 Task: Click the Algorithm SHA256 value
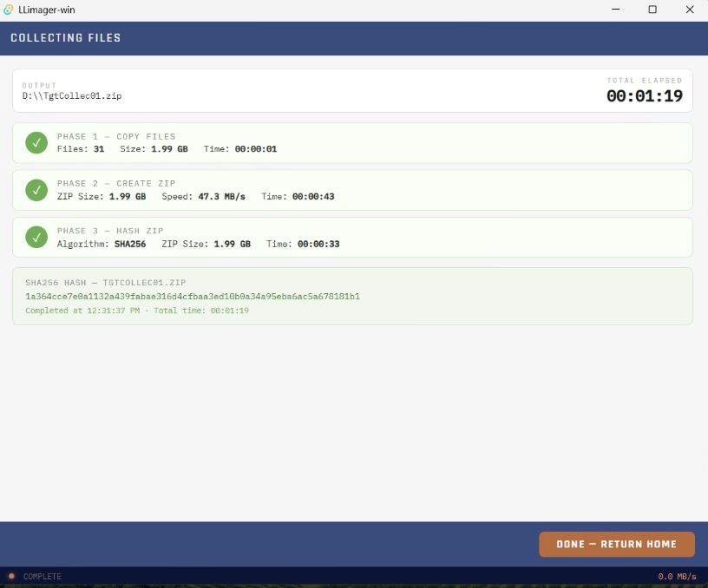pos(130,244)
